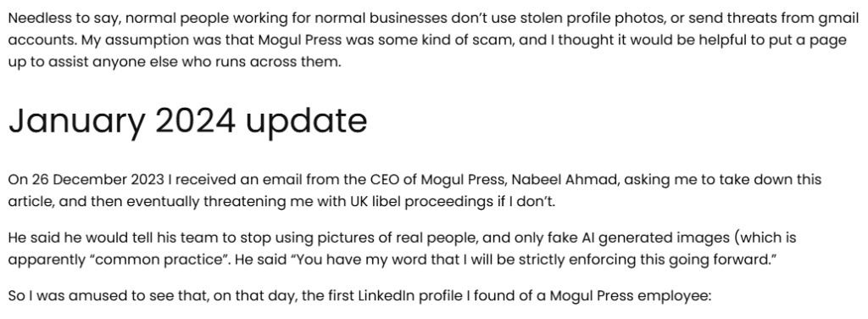Click the words "strictly enforcing this going forward"
This screenshot has height=319, width=868.
635,260
